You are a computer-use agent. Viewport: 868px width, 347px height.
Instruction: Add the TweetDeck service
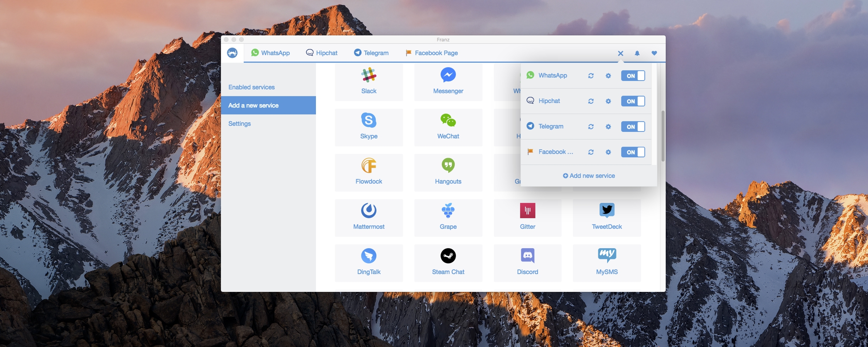pos(607,218)
